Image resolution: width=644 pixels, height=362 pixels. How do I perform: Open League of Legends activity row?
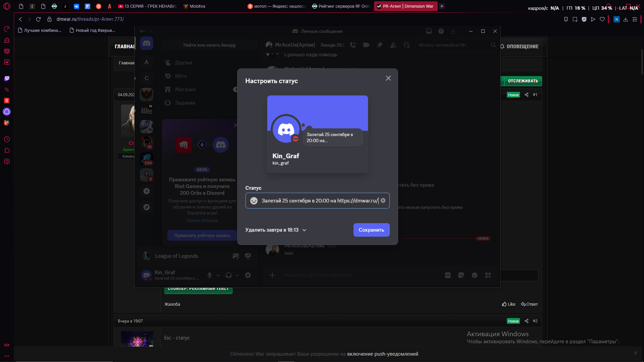click(198, 256)
